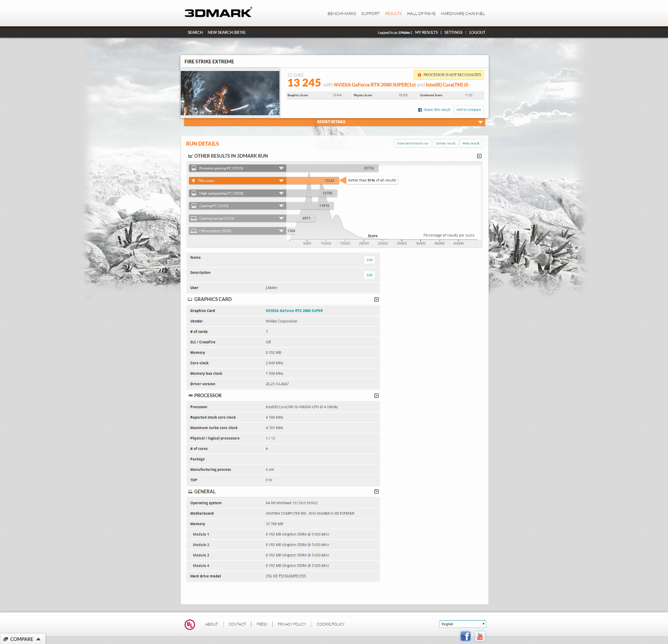The height and width of the screenshot is (644, 668).
Task: Open the This score dropdown arrow
Action: 281,181
